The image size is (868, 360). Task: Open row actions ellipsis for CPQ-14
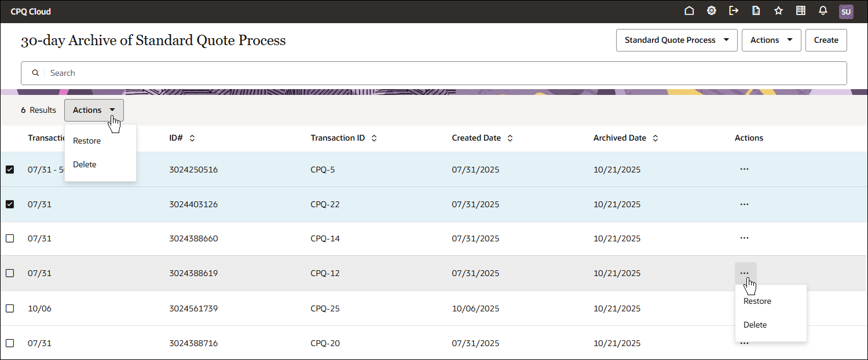tap(745, 238)
